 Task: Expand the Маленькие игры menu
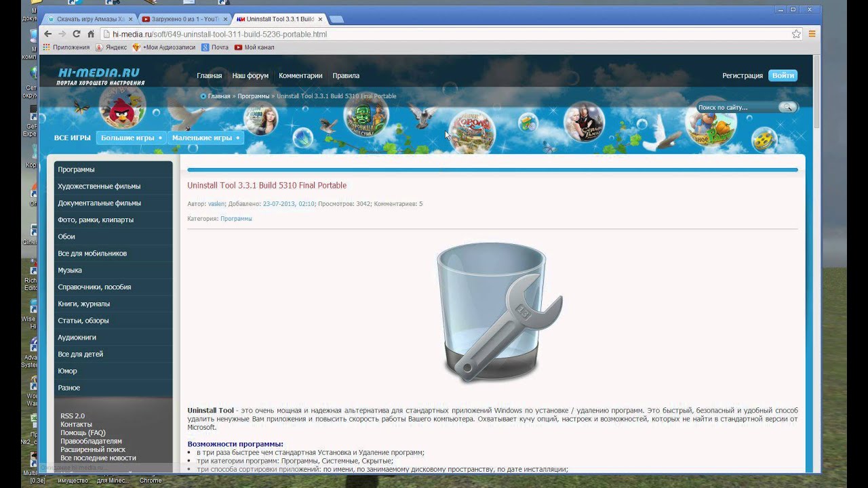205,138
